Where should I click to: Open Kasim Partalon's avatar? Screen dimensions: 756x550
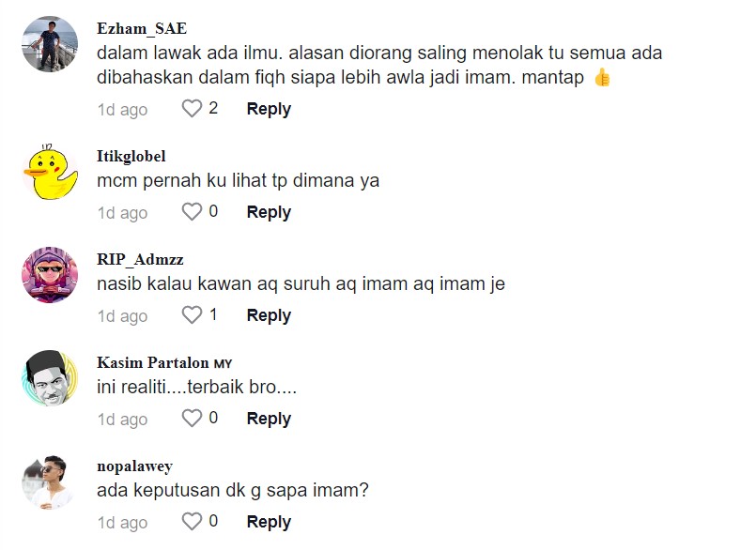click(50, 378)
